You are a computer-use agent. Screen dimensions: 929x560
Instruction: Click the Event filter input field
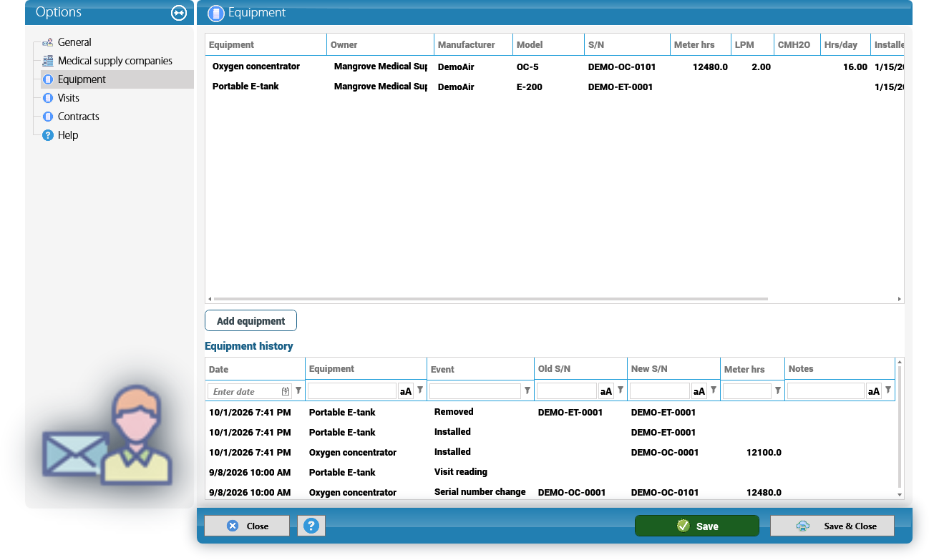click(475, 391)
